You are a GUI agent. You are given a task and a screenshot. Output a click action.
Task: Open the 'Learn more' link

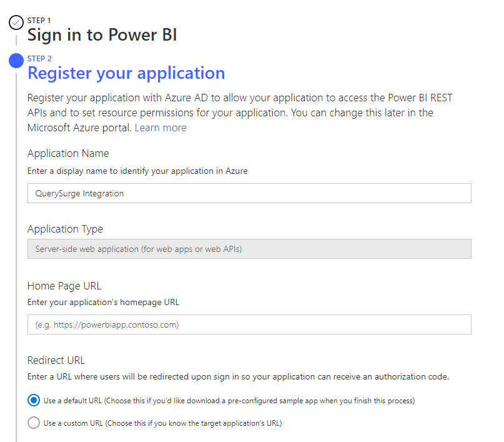point(161,128)
